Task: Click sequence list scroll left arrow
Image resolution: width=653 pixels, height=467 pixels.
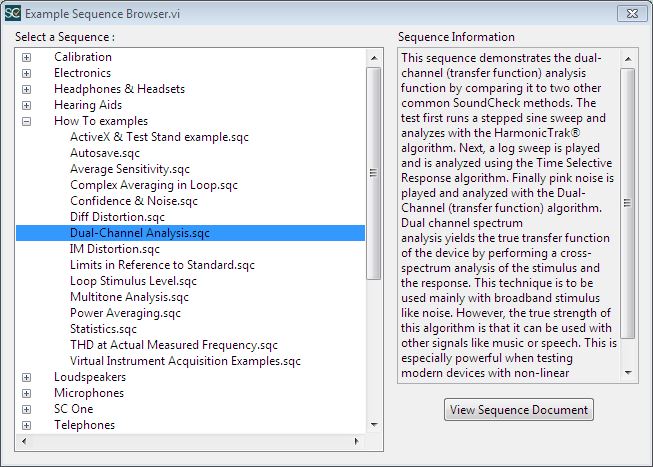Action: point(24,441)
